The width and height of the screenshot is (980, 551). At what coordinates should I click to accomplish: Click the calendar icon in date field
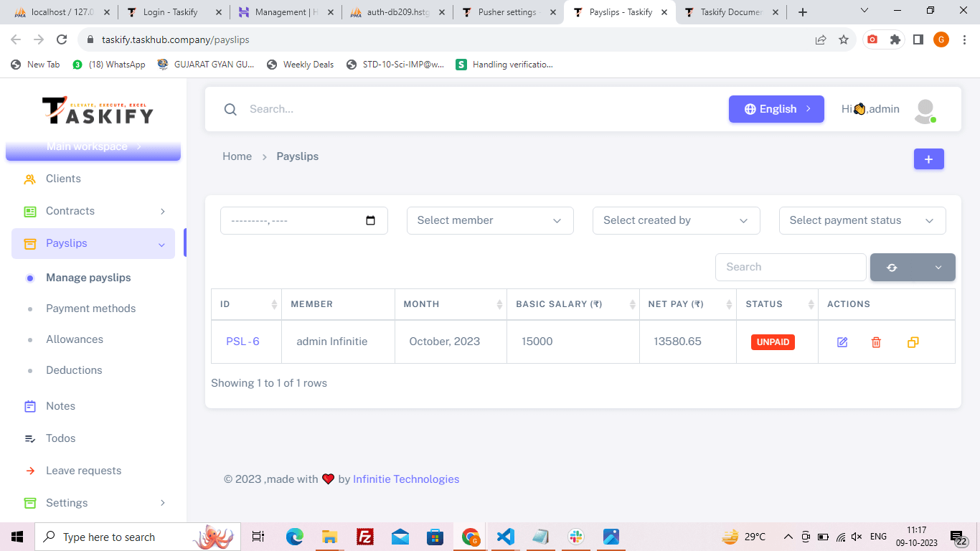pyautogui.click(x=370, y=220)
